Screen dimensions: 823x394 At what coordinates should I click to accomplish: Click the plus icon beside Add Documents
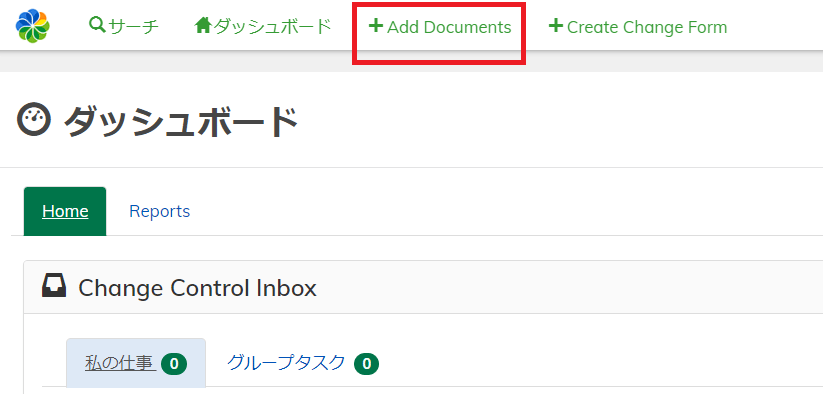pos(376,25)
